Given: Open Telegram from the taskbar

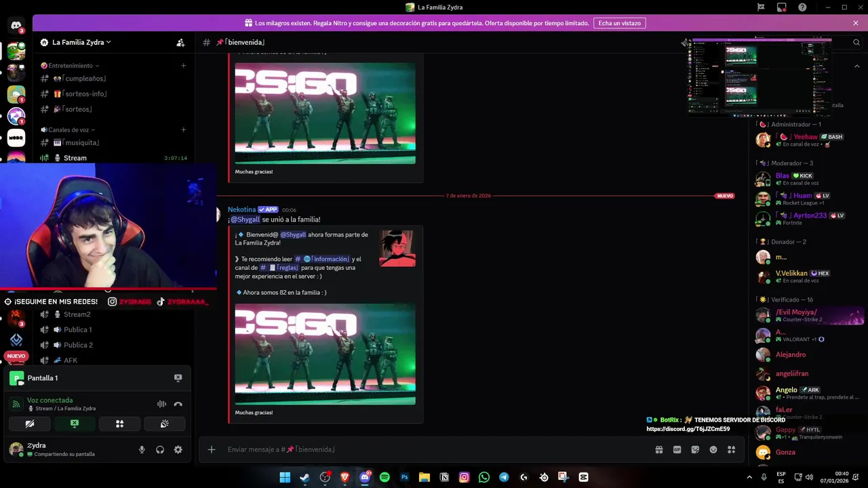Looking at the screenshot, I should (x=504, y=477).
